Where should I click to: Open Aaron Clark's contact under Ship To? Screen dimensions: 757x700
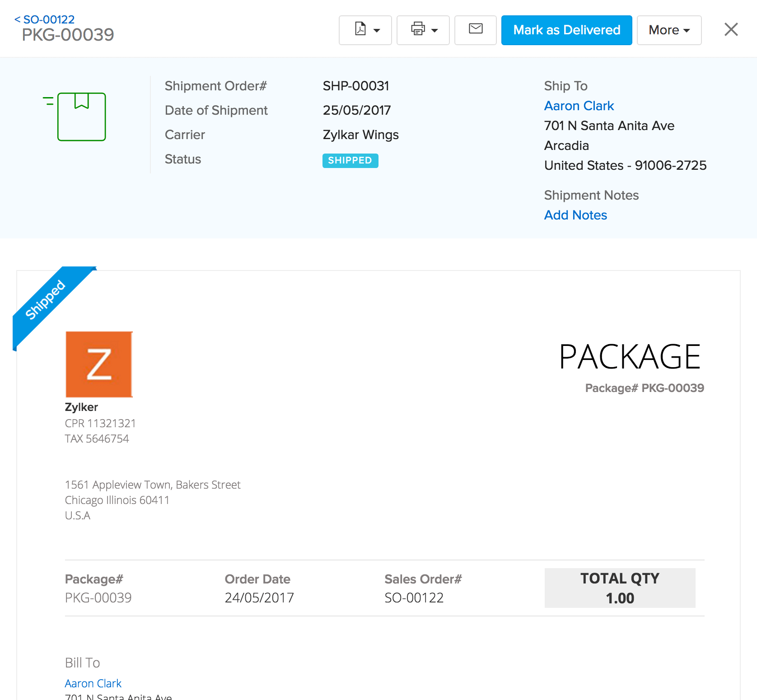coord(579,105)
